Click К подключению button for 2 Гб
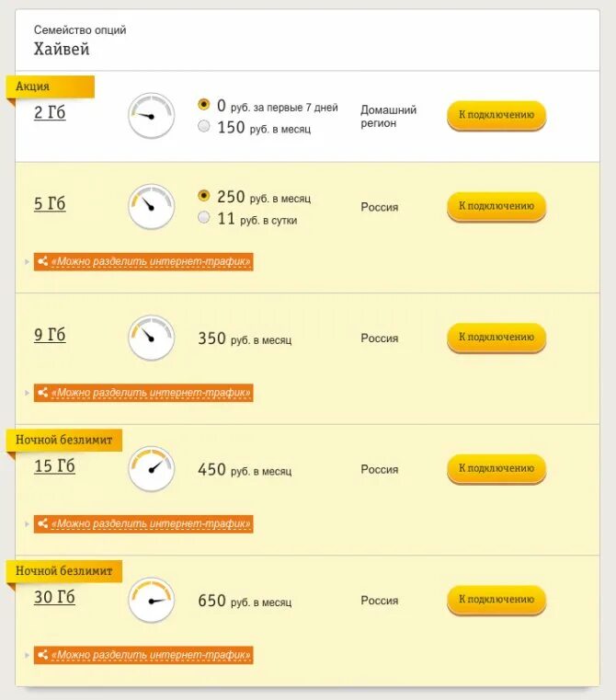616x700 pixels. 496,115
